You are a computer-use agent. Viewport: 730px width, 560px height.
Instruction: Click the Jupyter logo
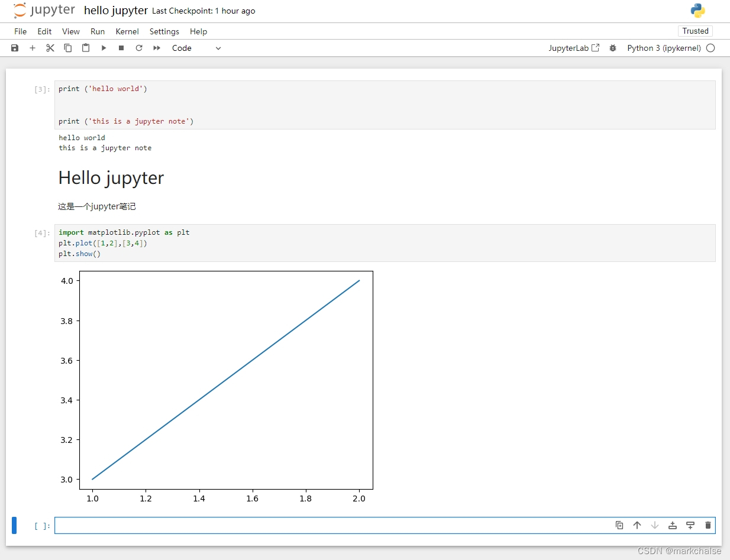pos(44,11)
